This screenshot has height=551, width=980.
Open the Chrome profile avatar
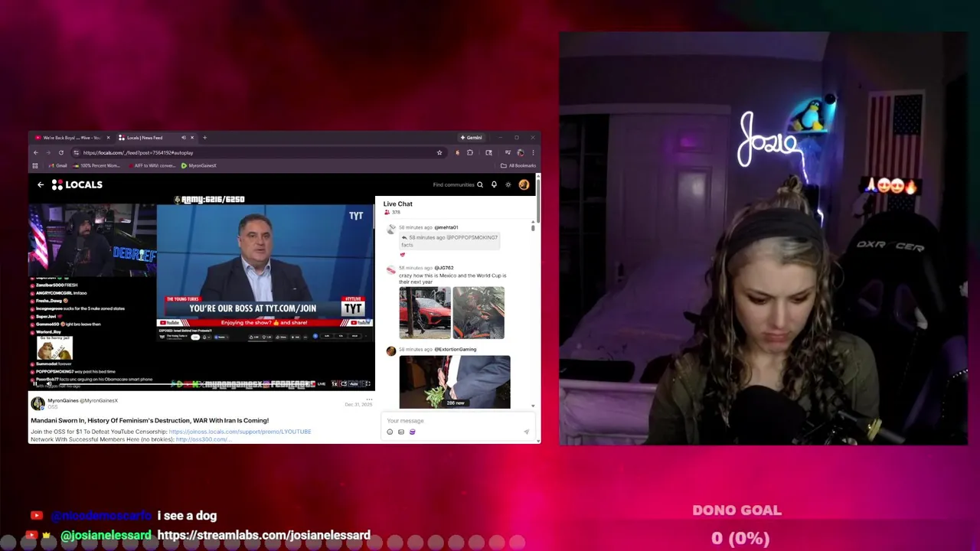point(521,152)
